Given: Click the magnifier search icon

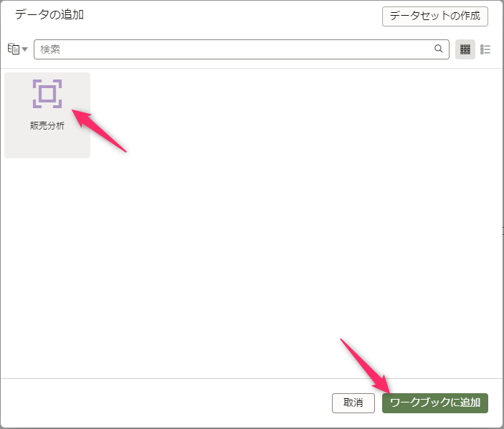Looking at the screenshot, I should pos(439,49).
